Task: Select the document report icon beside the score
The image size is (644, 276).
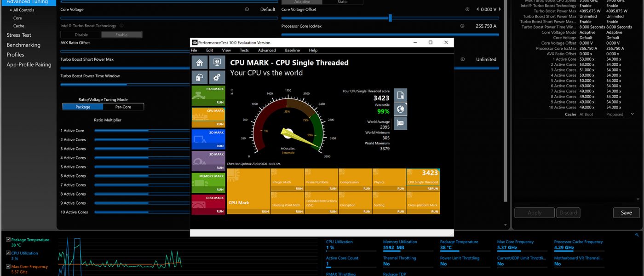Action: click(400, 95)
